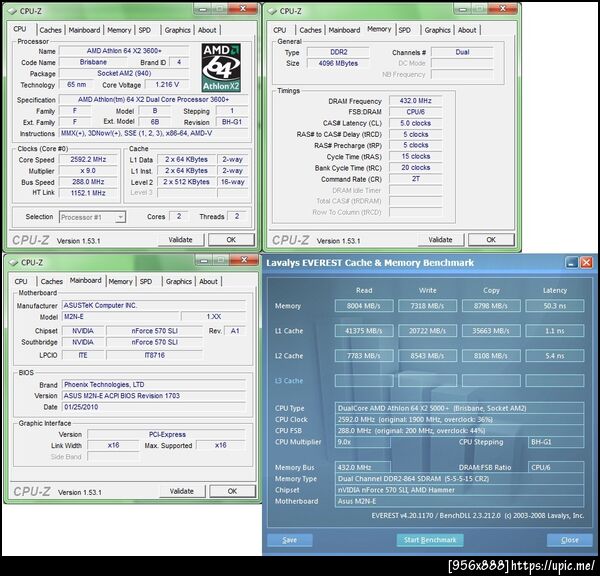This screenshot has height=576, width=600.
Task: Click the AMD Athlon 64 X2 logo
Action: pos(221,67)
